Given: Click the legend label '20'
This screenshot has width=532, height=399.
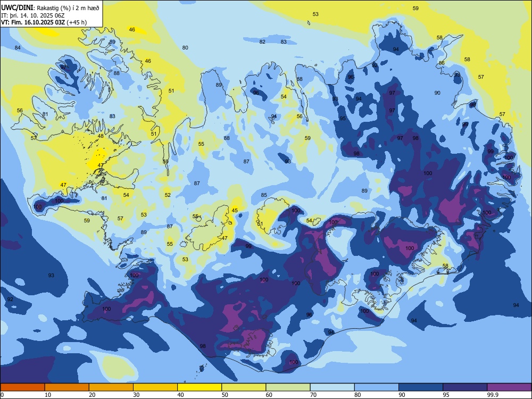Looking at the screenshot, I should [x=92, y=395].
